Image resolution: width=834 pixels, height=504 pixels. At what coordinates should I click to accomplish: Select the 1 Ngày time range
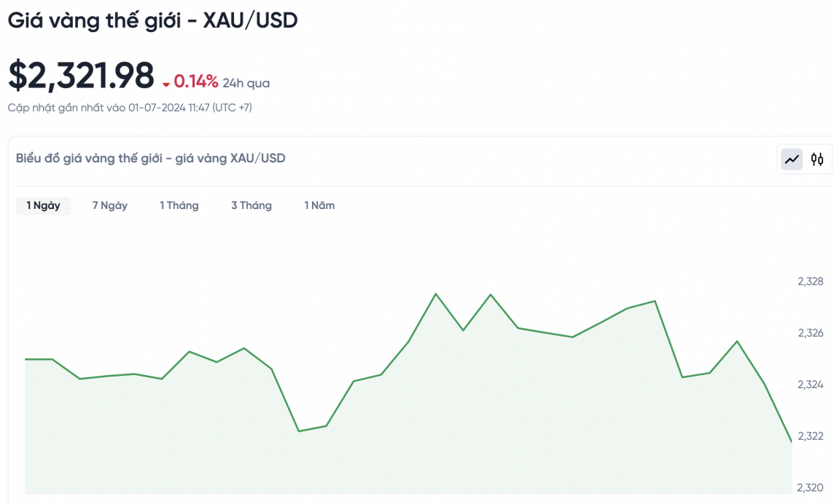[43, 205]
